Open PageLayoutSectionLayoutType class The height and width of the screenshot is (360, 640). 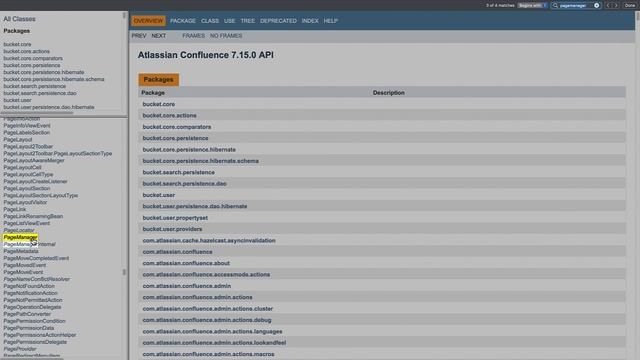pos(41,196)
